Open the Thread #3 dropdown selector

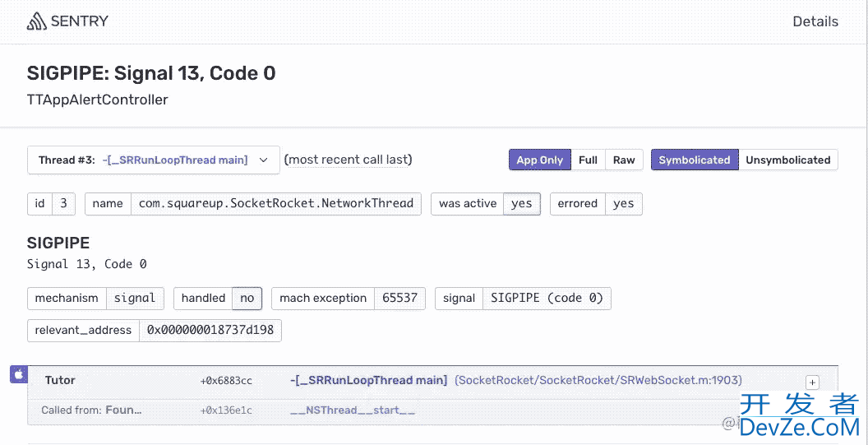coord(154,160)
